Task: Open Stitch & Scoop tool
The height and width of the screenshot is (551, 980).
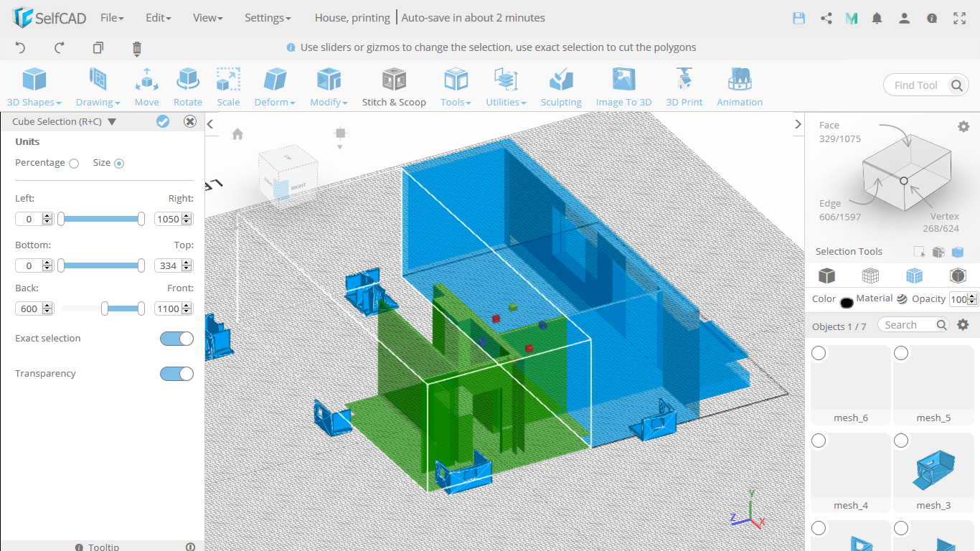Action: click(x=394, y=87)
